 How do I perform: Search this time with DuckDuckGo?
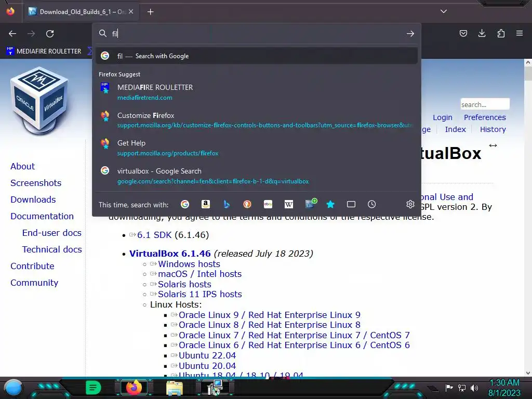tap(247, 204)
